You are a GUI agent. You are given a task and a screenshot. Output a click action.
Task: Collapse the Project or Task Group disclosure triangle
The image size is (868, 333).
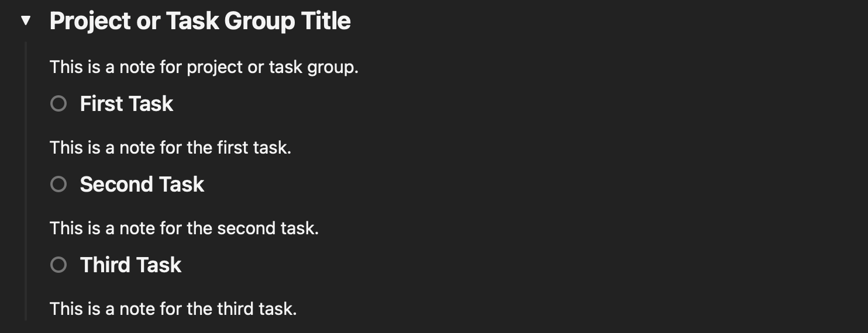tap(25, 21)
